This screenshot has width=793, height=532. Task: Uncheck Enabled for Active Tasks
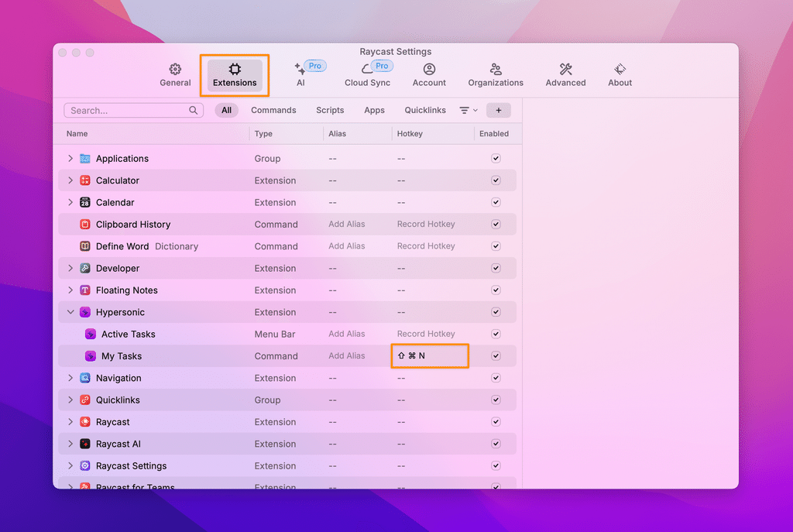tap(496, 334)
